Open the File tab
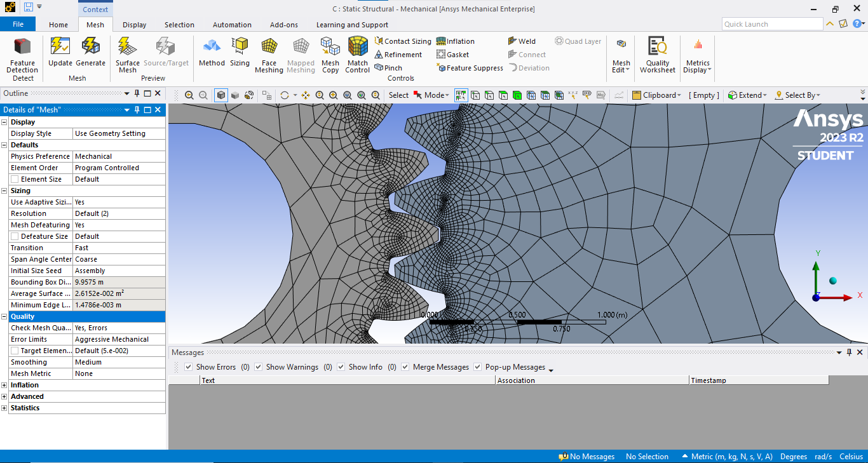The width and height of the screenshot is (868, 463). (18, 24)
